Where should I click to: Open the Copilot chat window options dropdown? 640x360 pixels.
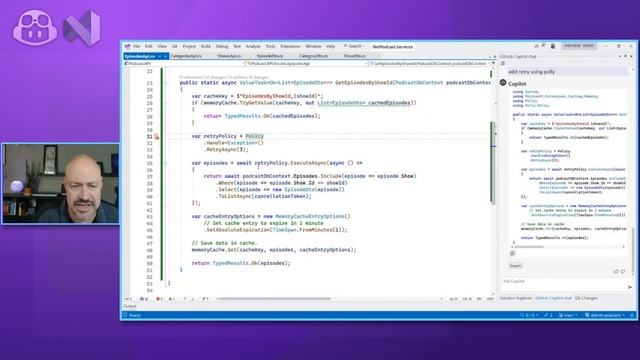click(x=620, y=56)
